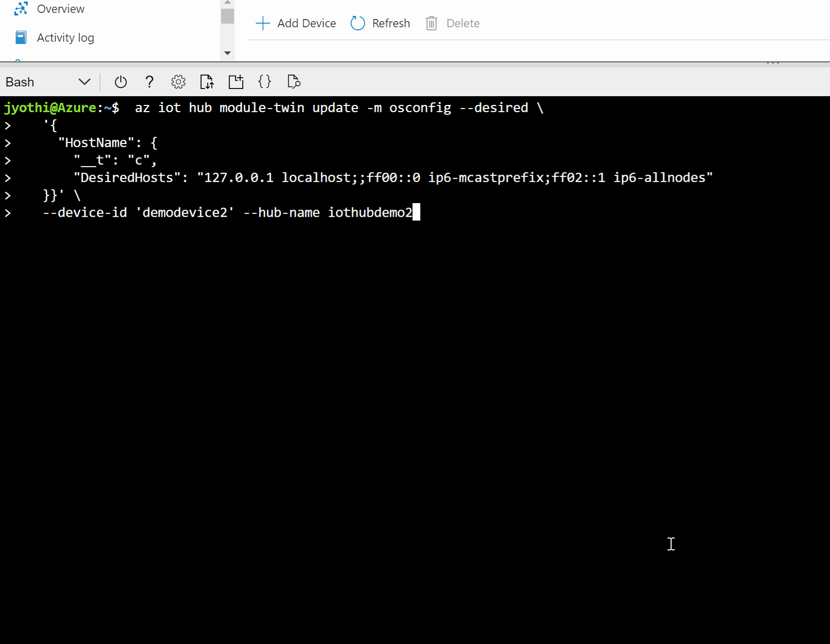Screen dimensions: 830x644
Task: Click the Activity log book icon
Action: point(21,37)
